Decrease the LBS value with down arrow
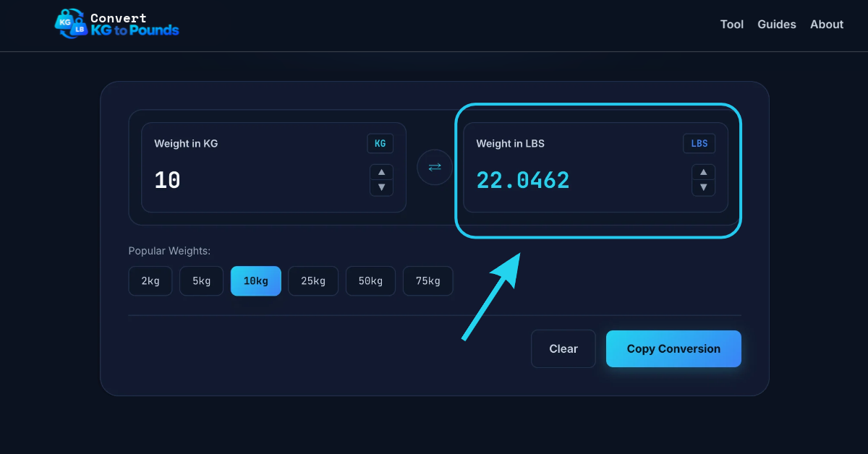 703,188
